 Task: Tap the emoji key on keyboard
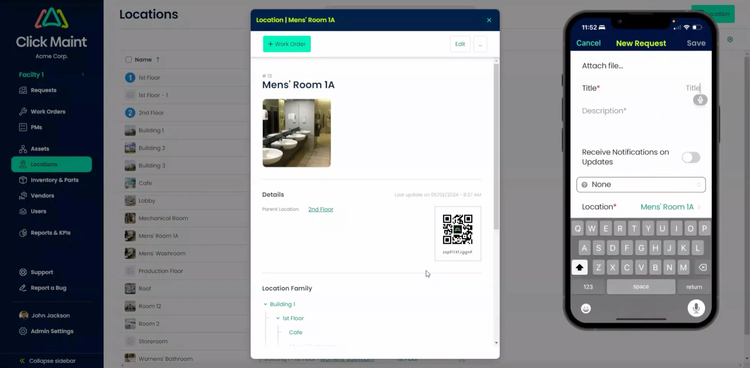click(585, 309)
